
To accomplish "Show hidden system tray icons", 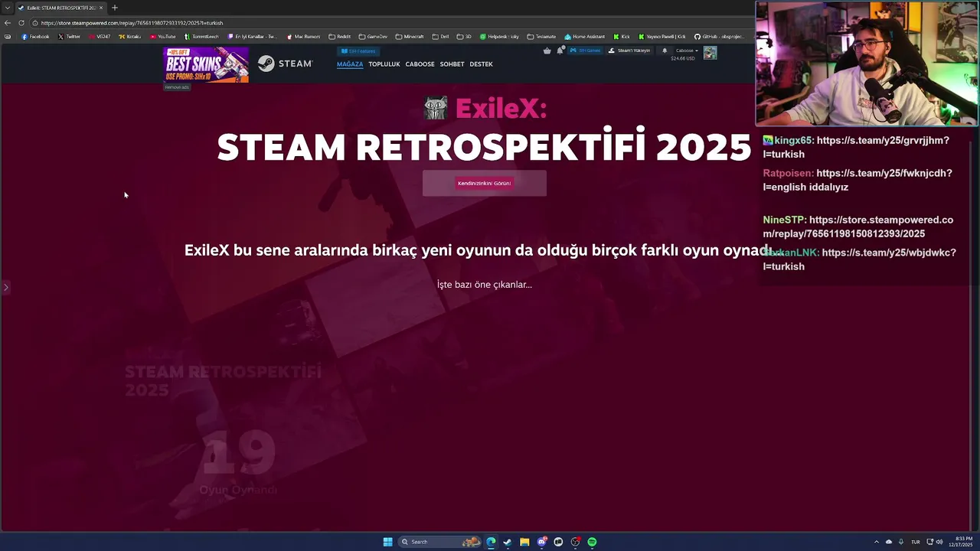I will [877, 542].
